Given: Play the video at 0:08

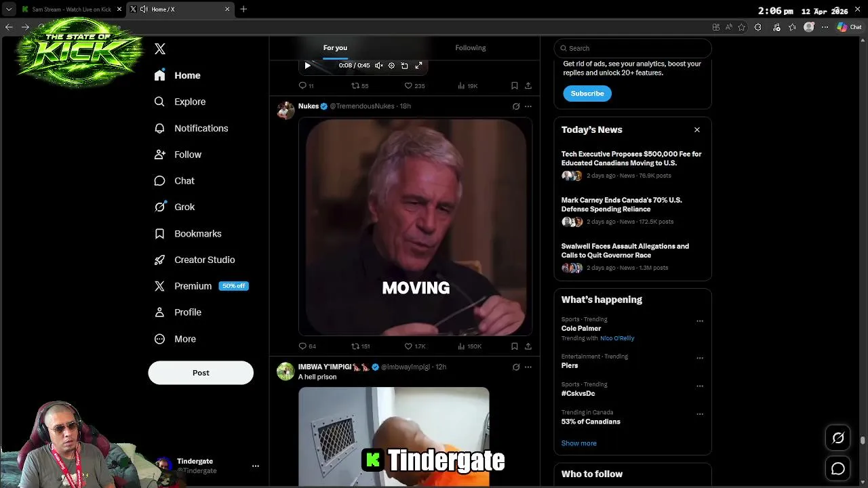Looking at the screenshot, I should [x=307, y=66].
